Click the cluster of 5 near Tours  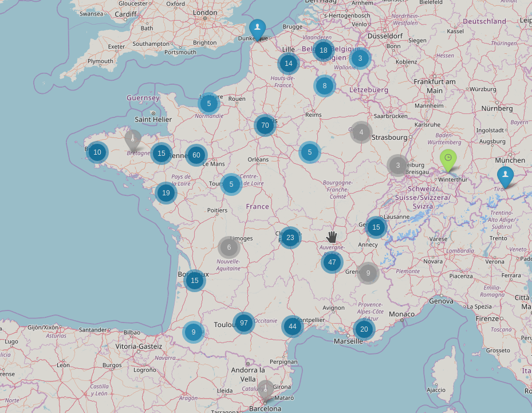click(231, 184)
